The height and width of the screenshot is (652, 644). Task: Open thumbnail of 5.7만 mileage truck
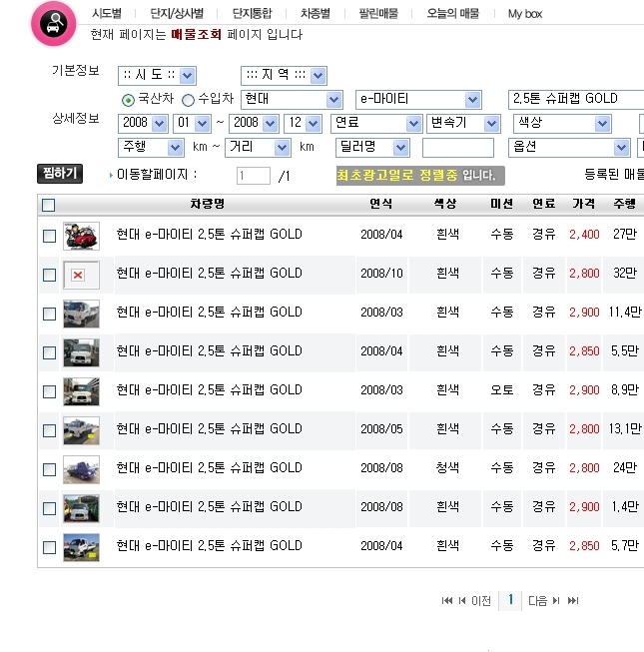tap(81, 547)
